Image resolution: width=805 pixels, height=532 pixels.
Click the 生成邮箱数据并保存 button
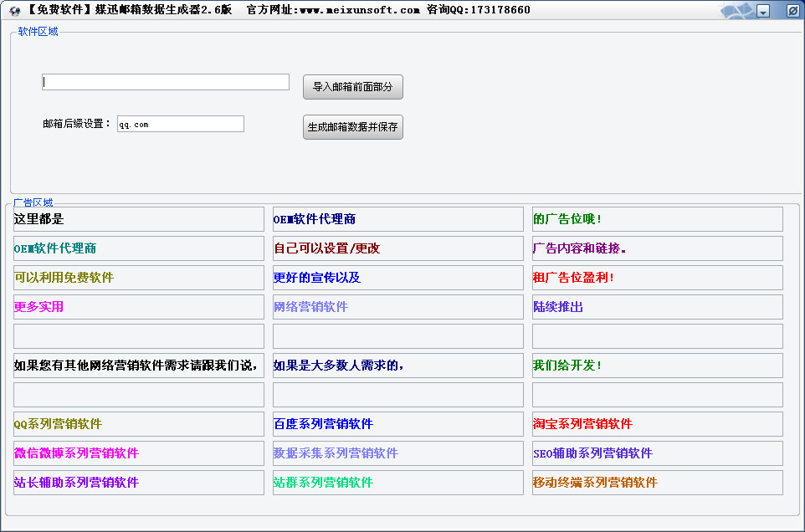(x=352, y=126)
